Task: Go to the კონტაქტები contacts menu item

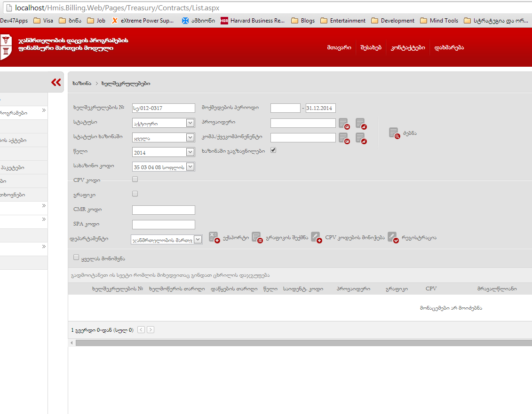Action: (x=408, y=47)
